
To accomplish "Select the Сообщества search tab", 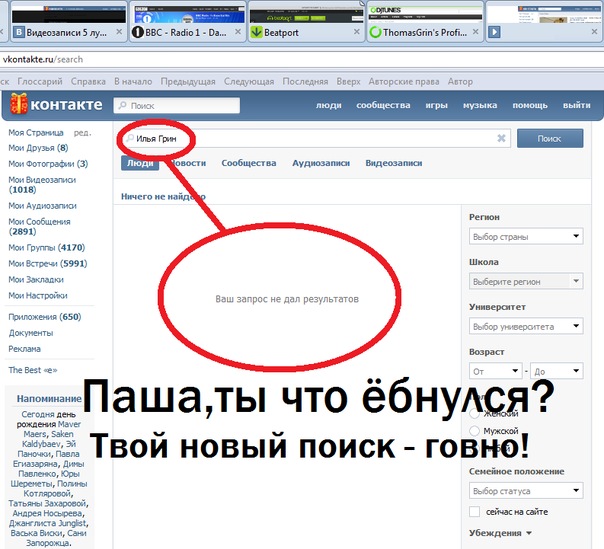I will [x=248, y=163].
